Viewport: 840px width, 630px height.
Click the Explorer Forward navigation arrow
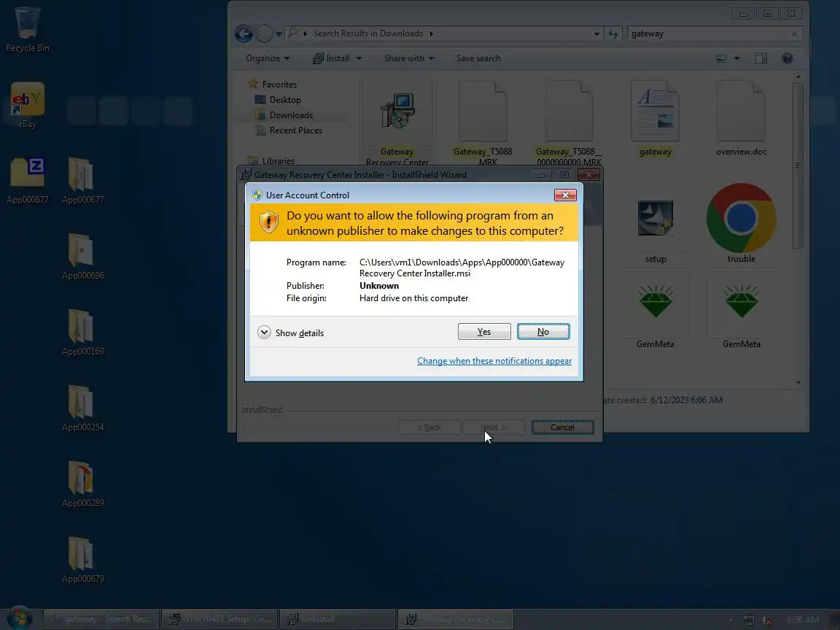point(263,34)
